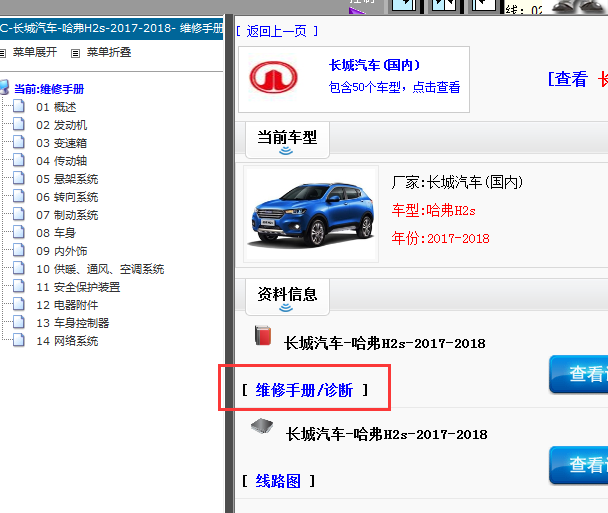The image size is (608, 513).
Task: Open the 12 电器附件 chapter
Action: [67, 305]
